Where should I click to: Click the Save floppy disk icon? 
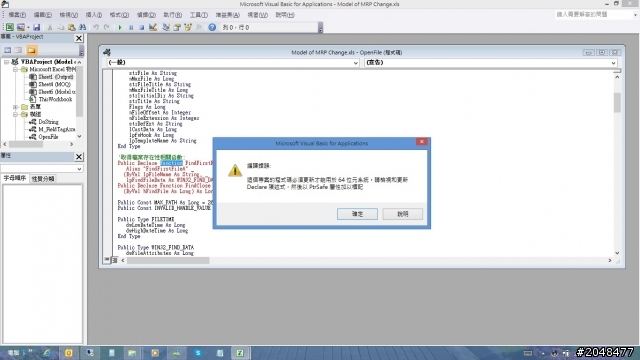pyautogui.click(x=36, y=27)
